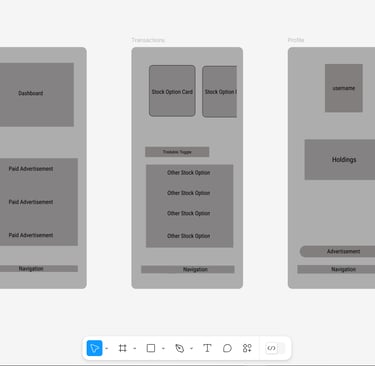Expand the Pen tool dropdown arrow
The width and height of the screenshot is (375, 366).
pyautogui.click(x=192, y=349)
